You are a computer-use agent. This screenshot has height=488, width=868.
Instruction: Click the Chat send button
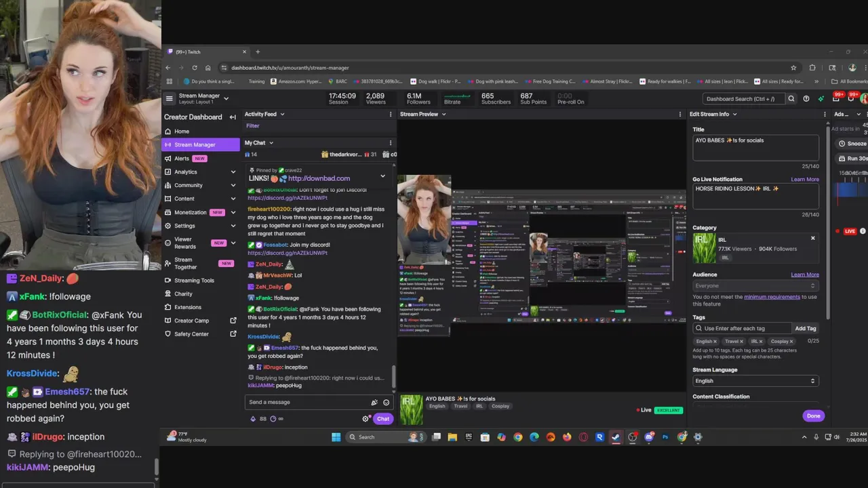coord(383,419)
